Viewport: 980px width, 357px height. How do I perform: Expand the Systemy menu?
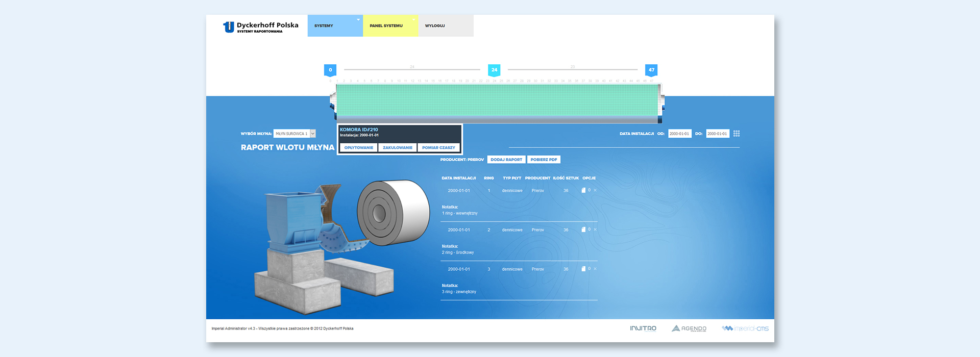click(335, 25)
